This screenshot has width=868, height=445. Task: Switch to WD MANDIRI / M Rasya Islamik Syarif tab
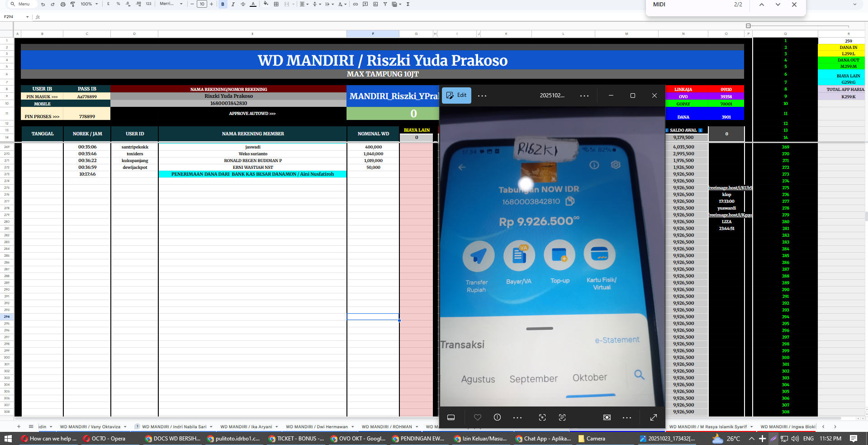pos(708,426)
